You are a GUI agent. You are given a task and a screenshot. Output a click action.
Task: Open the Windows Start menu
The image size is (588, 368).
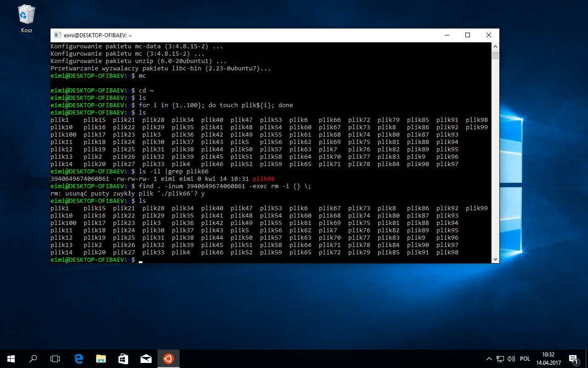coord(11,358)
